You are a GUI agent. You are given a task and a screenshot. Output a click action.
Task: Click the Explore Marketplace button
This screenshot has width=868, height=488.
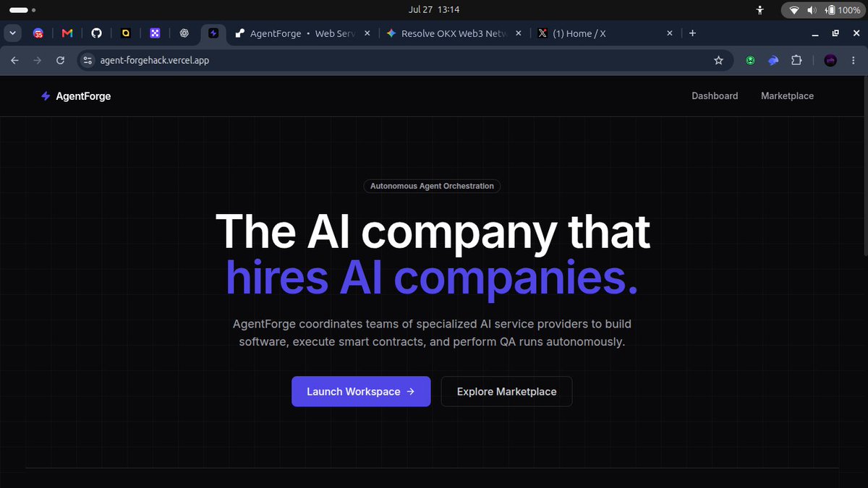click(506, 391)
